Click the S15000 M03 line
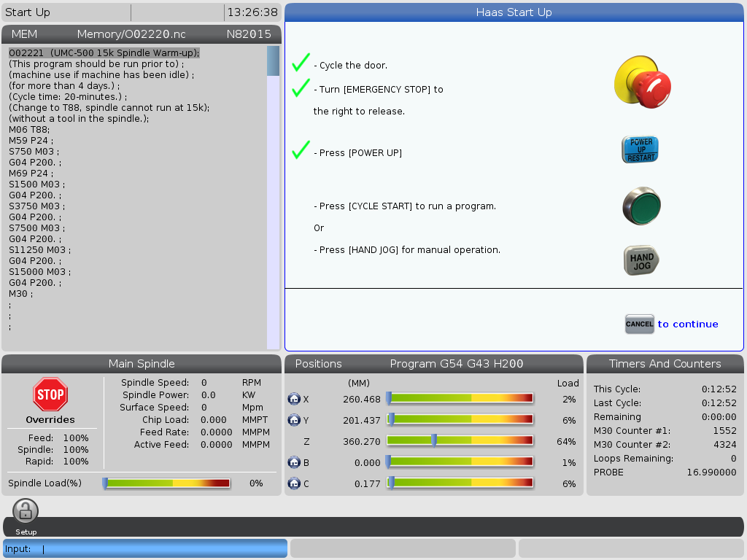This screenshot has height=560, width=747. [39, 272]
